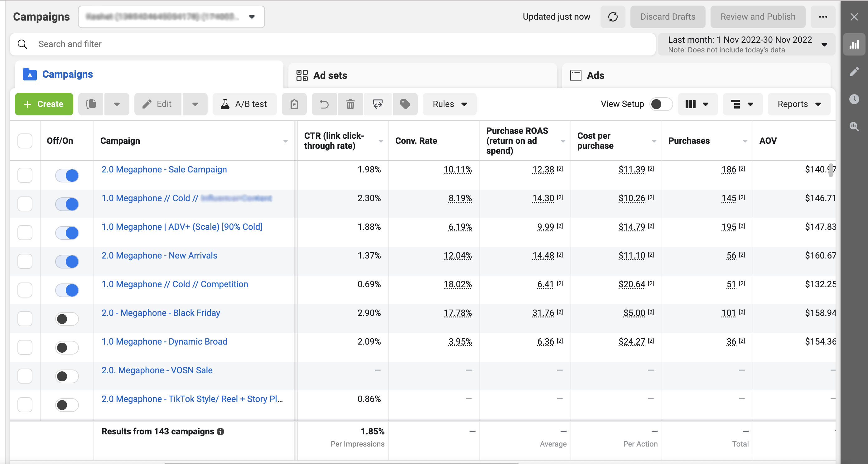Click the refresh data icon
The width and height of the screenshot is (868, 464).
(613, 17)
